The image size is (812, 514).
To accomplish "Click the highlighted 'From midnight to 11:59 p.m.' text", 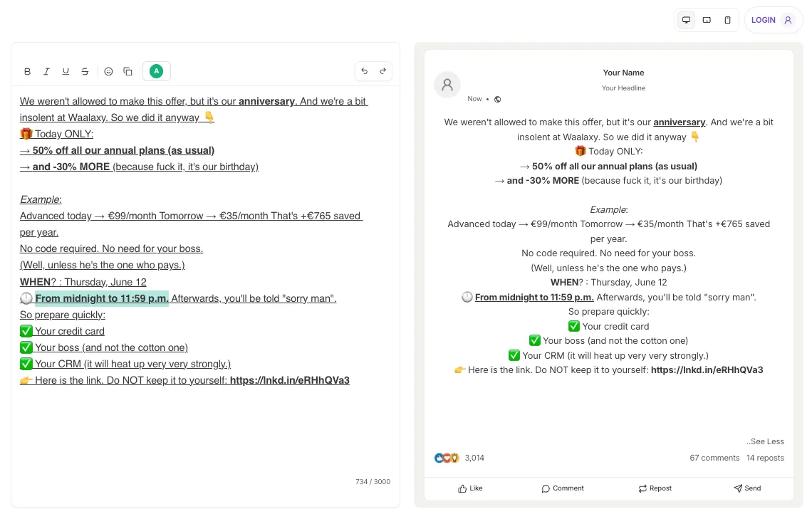I will [101, 299].
